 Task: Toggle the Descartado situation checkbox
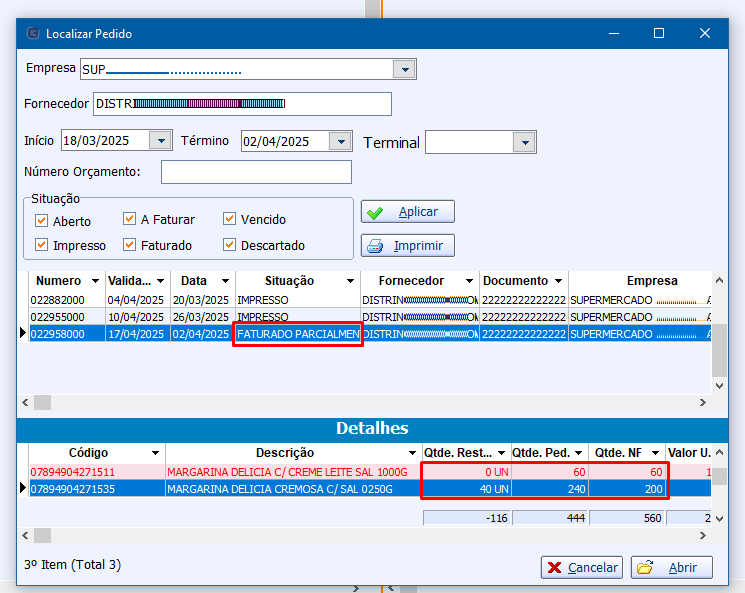click(230, 245)
